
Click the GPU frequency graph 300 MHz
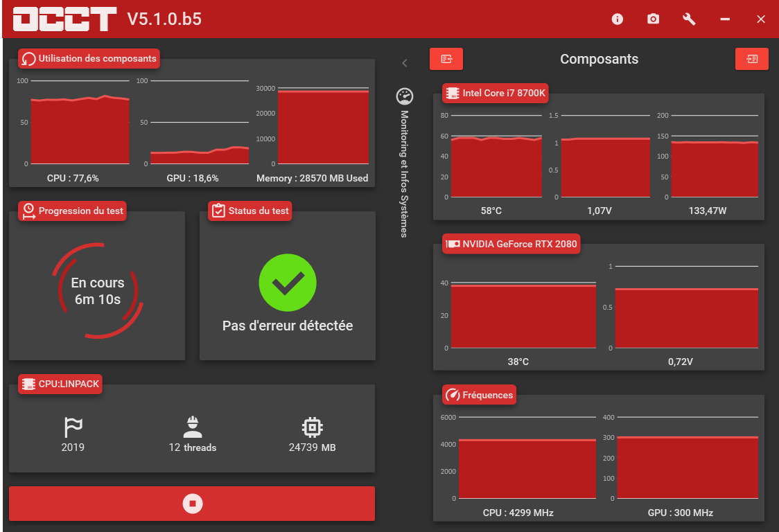[x=688, y=457]
